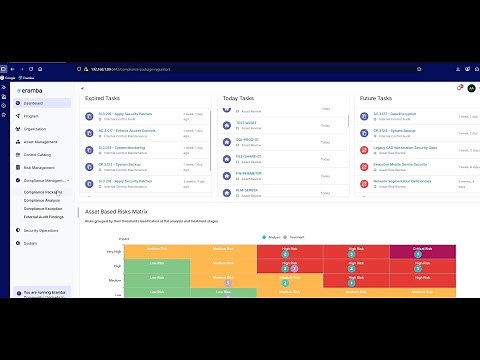Open the Dashboard sidebar icon
The height and width of the screenshot is (360, 480).
click(18, 103)
